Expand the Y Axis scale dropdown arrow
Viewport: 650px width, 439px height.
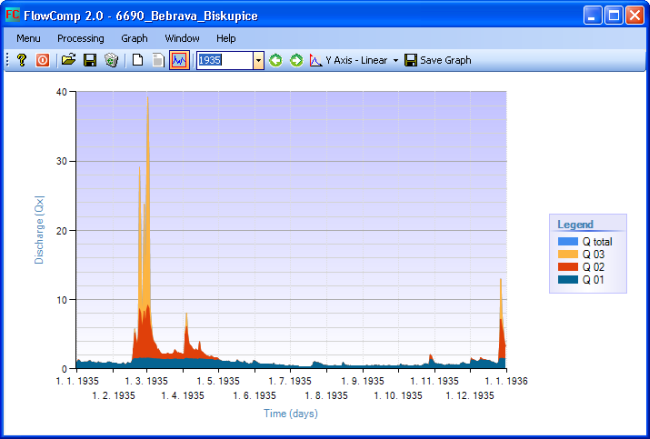click(x=395, y=61)
